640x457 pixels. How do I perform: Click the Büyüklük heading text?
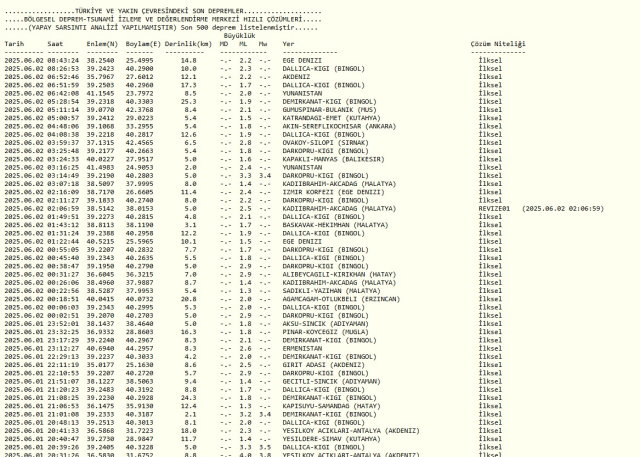[x=239, y=36]
